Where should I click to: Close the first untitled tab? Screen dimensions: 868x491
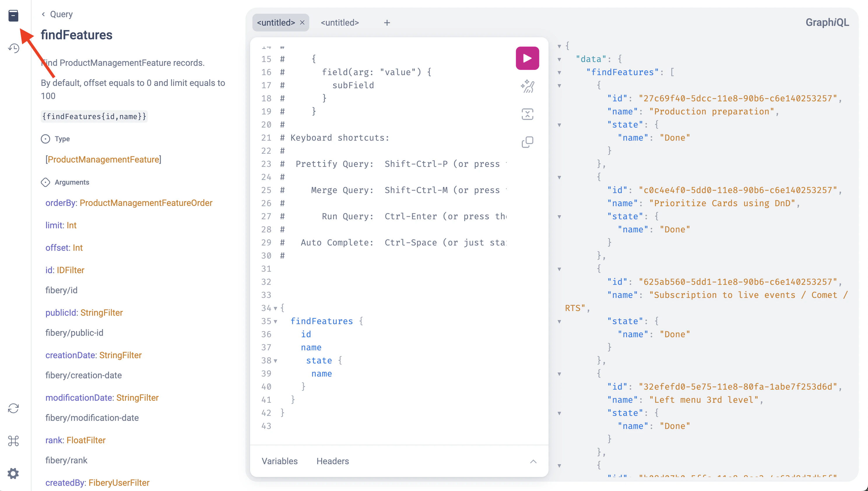(x=302, y=23)
